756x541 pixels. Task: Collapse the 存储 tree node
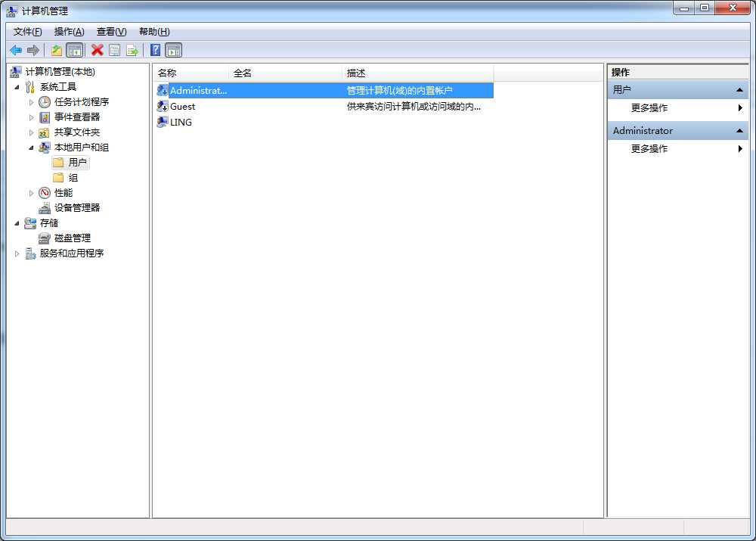click(17, 223)
